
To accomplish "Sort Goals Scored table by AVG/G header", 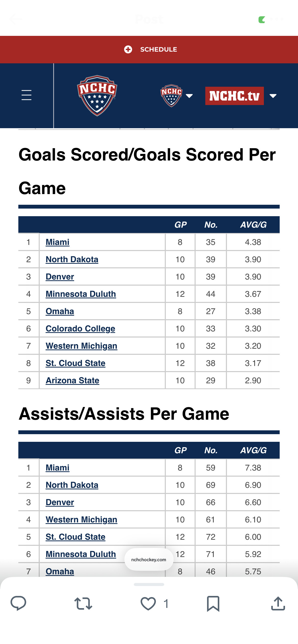I will 253,225.
